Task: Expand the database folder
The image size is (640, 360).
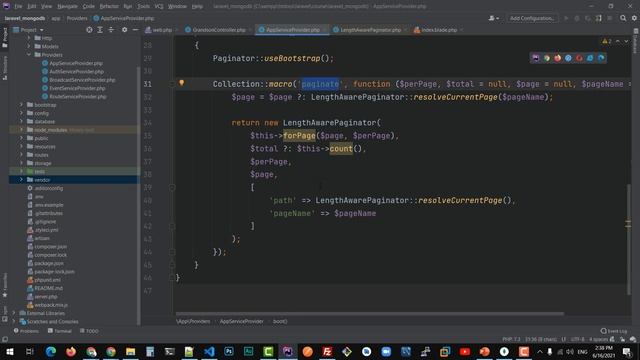Action: (21, 121)
